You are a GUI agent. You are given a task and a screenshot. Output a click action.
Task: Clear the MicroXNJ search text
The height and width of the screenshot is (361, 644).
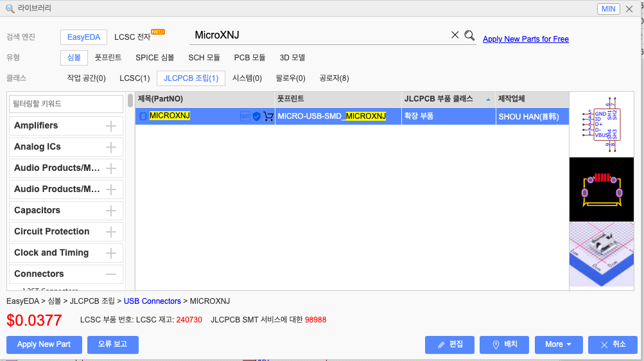click(x=455, y=35)
